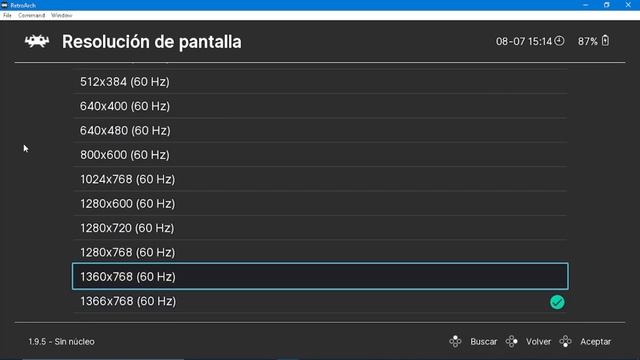Viewport: 640px width, 360px height.
Task: Open the File menu
Action: pyautogui.click(x=7, y=16)
